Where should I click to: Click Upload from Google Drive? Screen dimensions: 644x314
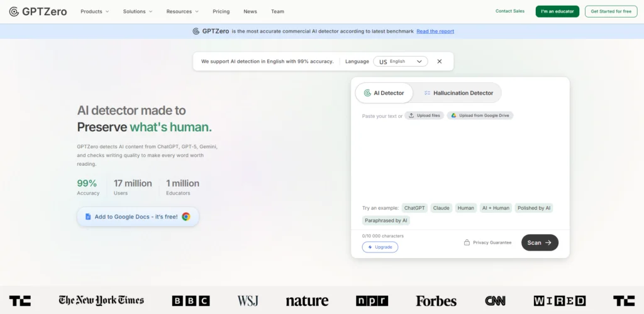480,116
